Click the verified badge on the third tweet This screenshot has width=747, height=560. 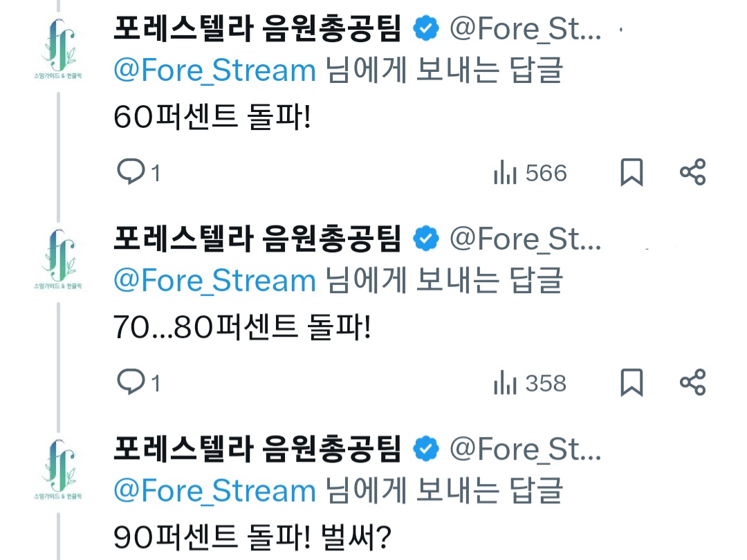click(x=426, y=449)
